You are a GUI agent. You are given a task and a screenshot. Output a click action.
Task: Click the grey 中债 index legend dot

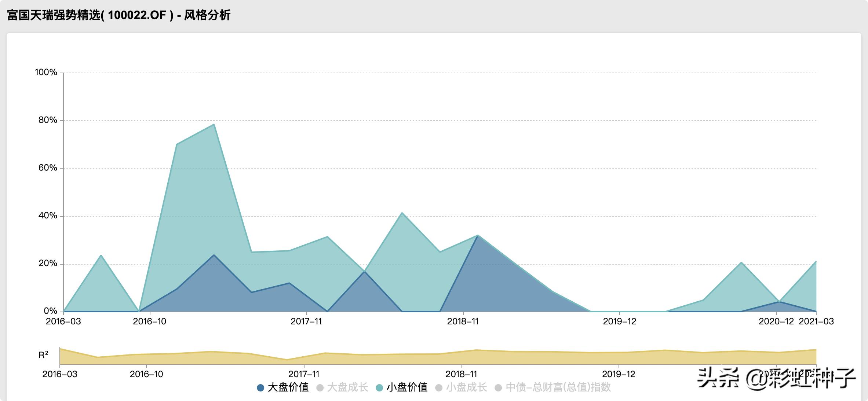[x=498, y=388]
